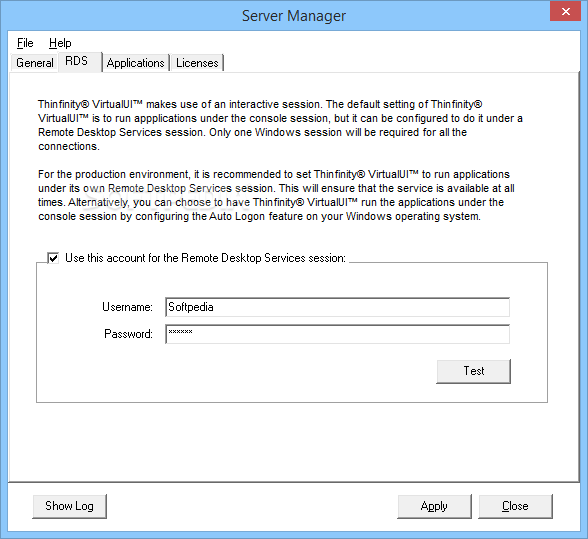Image resolution: width=588 pixels, height=539 pixels.
Task: Click the Username: label
Action: coord(128,307)
